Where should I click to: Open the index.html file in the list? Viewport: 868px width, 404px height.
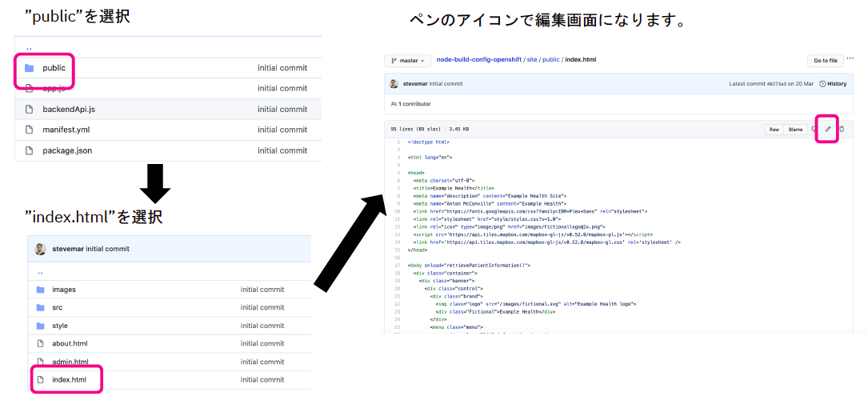(x=69, y=380)
